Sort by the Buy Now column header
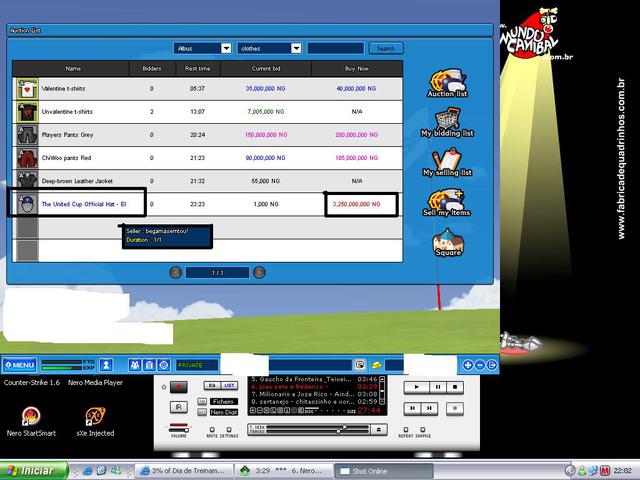Viewport: 640px width, 480px height. [357, 69]
